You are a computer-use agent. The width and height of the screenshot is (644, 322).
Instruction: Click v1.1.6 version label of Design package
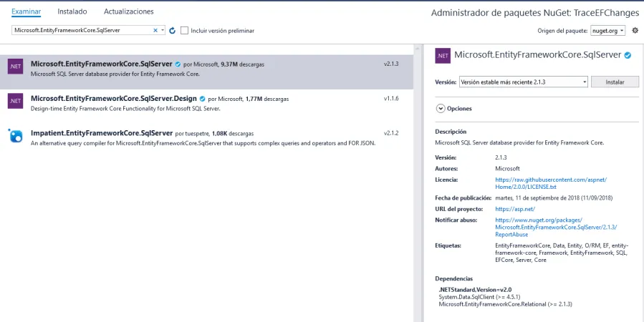[391, 99]
